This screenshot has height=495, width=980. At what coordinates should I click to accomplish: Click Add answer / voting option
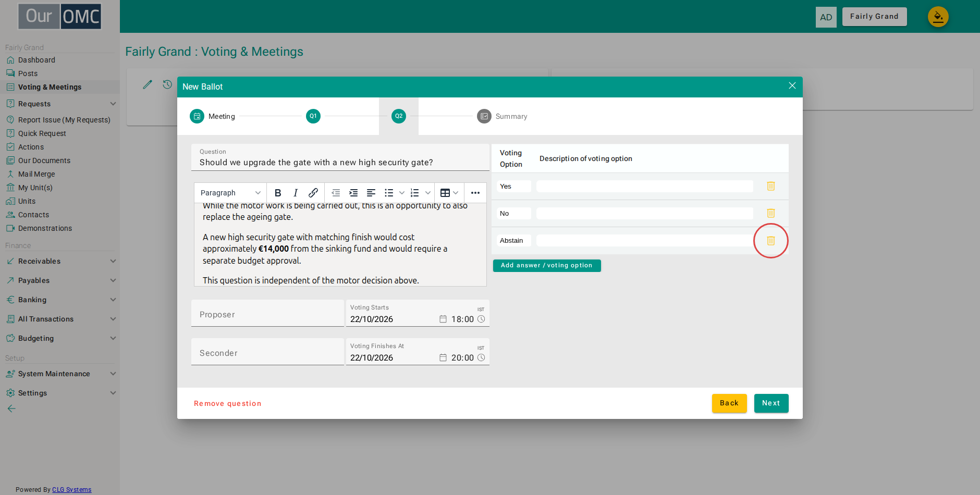(x=547, y=266)
